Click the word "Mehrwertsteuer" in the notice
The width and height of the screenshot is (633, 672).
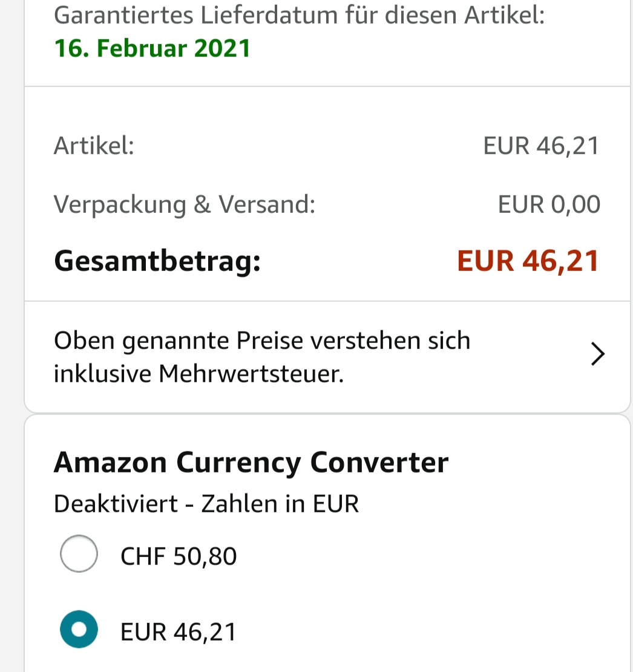tap(251, 374)
